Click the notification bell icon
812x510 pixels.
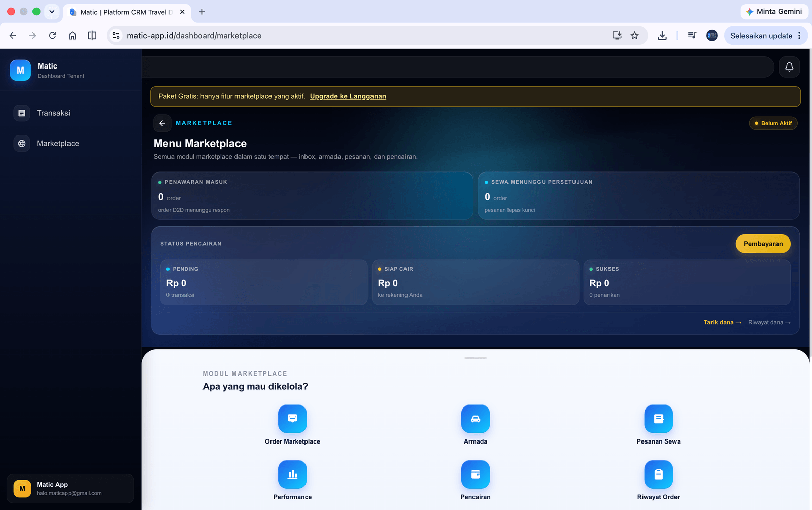click(x=789, y=67)
